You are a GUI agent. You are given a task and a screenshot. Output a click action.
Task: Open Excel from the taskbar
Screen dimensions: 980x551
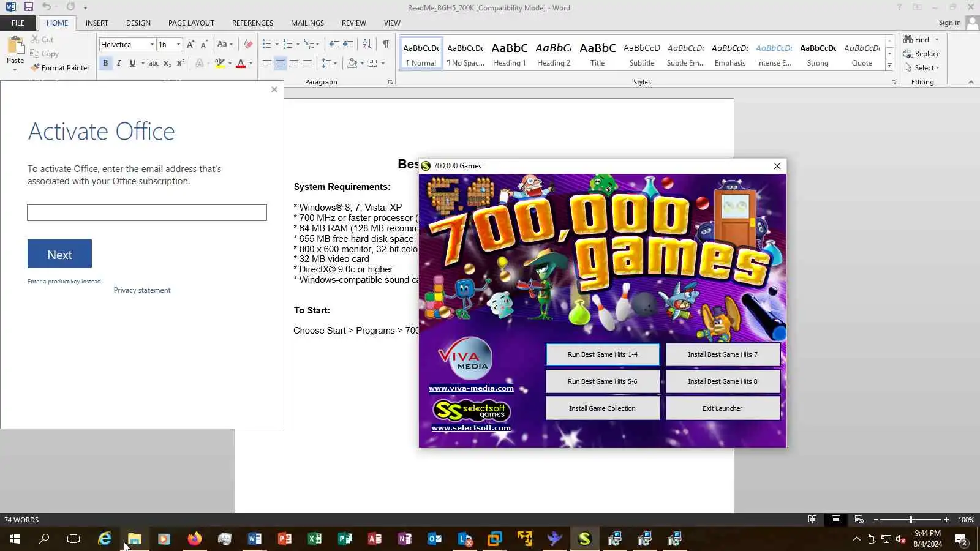click(315, 539)
